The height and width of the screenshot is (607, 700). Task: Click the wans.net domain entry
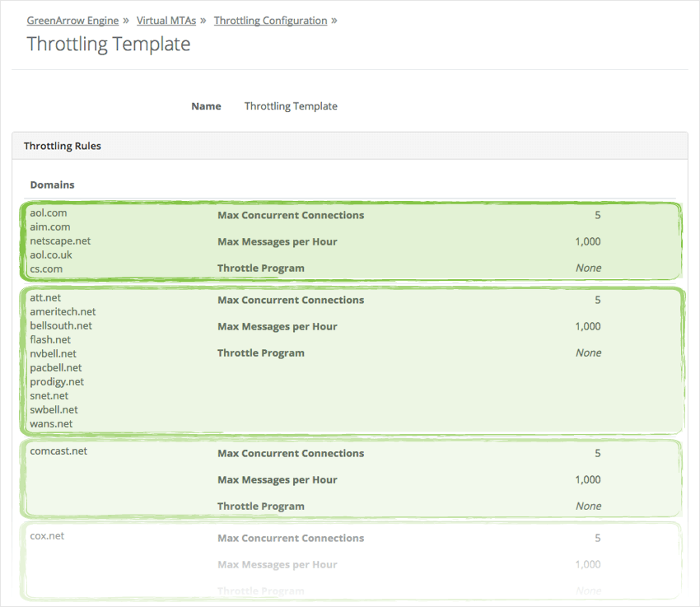(51, 424)
